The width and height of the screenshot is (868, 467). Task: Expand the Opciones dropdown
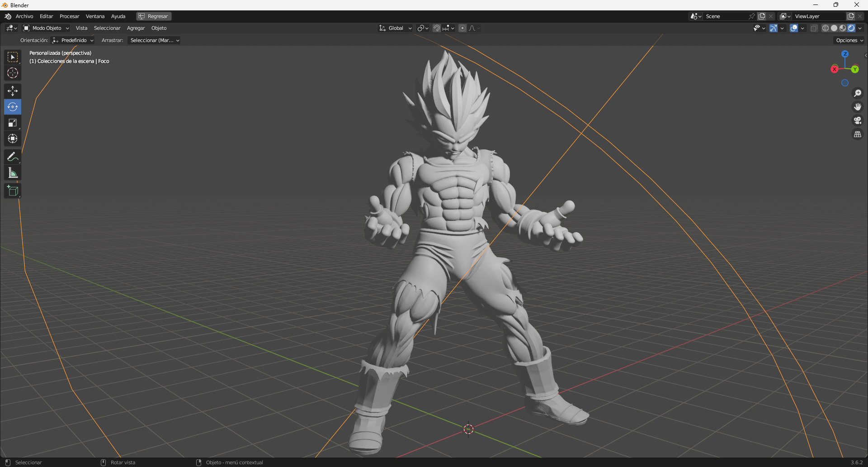849,40
